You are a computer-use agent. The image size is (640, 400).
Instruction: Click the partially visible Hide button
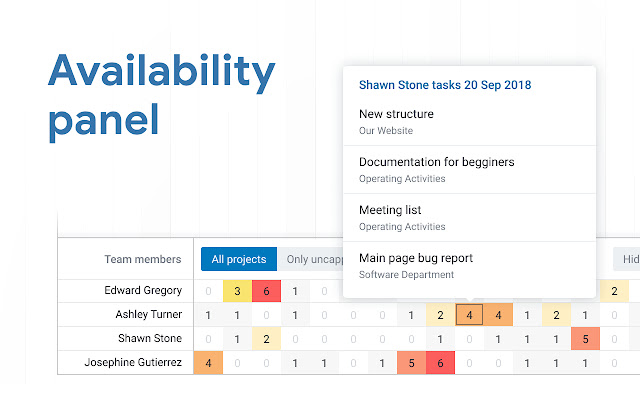[x=628, y=259]
